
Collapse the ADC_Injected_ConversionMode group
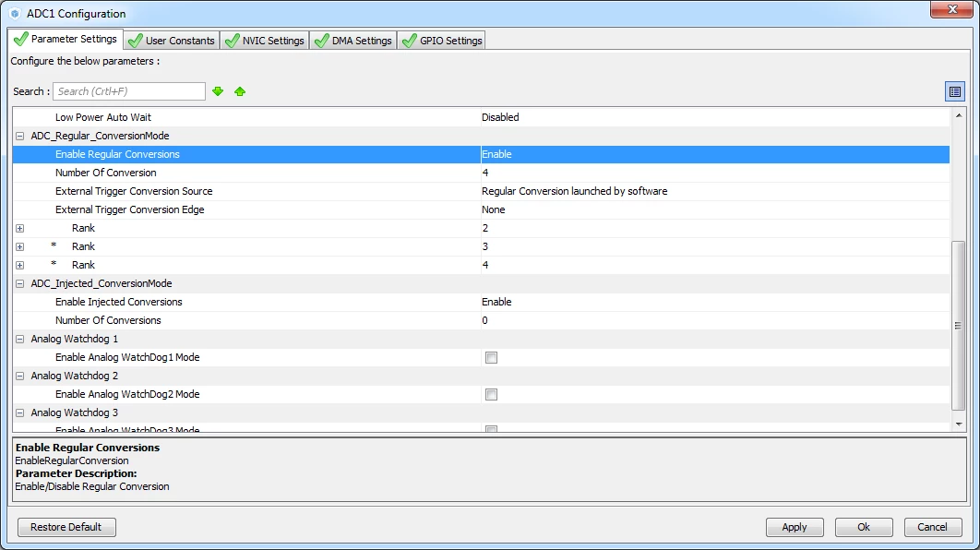coord(20,283)
